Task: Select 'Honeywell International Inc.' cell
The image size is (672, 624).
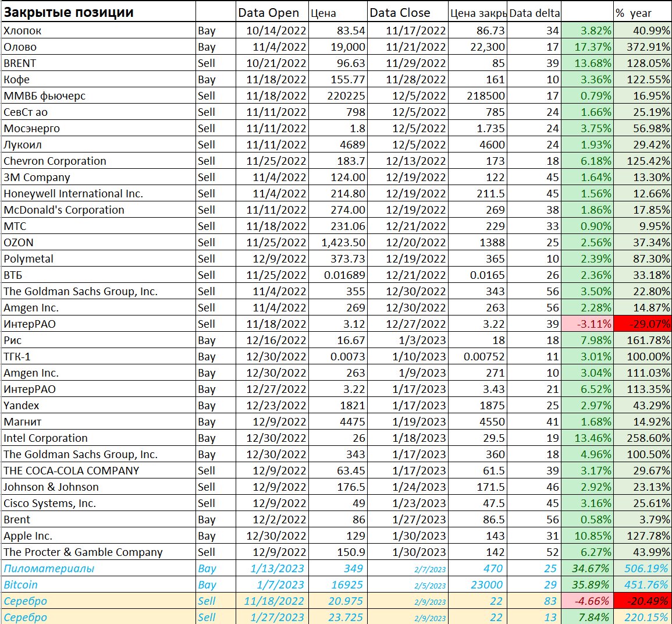Action: (98, 193)
